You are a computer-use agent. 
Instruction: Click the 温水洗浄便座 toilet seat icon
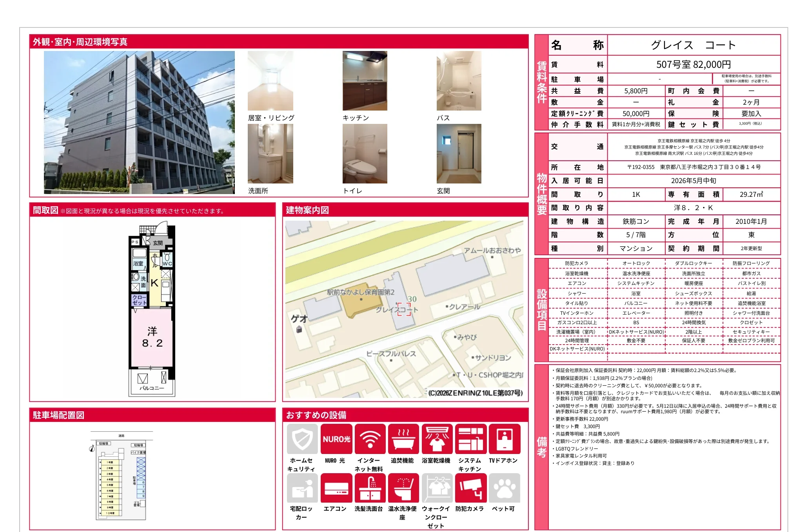[403, 488]
